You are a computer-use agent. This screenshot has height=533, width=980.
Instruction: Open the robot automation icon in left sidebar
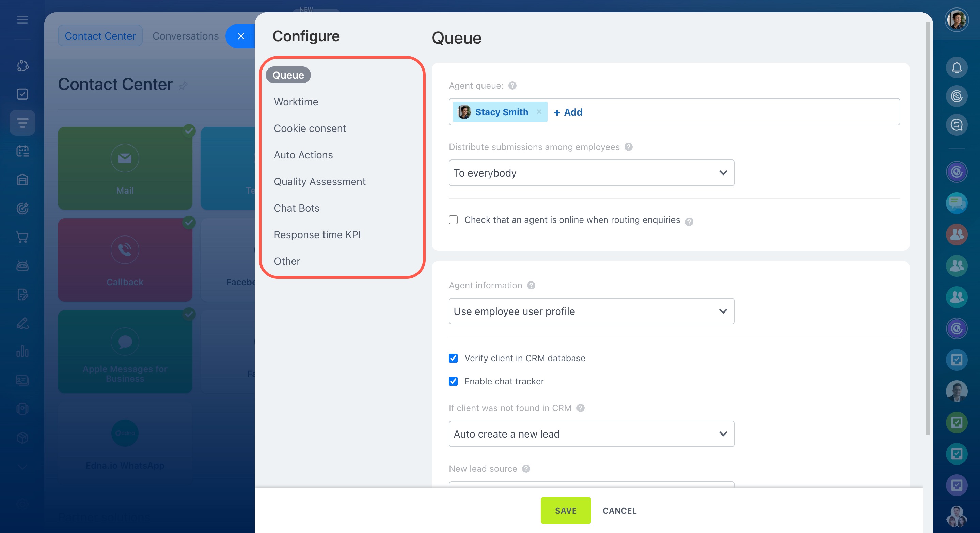(x=22, y=266)
